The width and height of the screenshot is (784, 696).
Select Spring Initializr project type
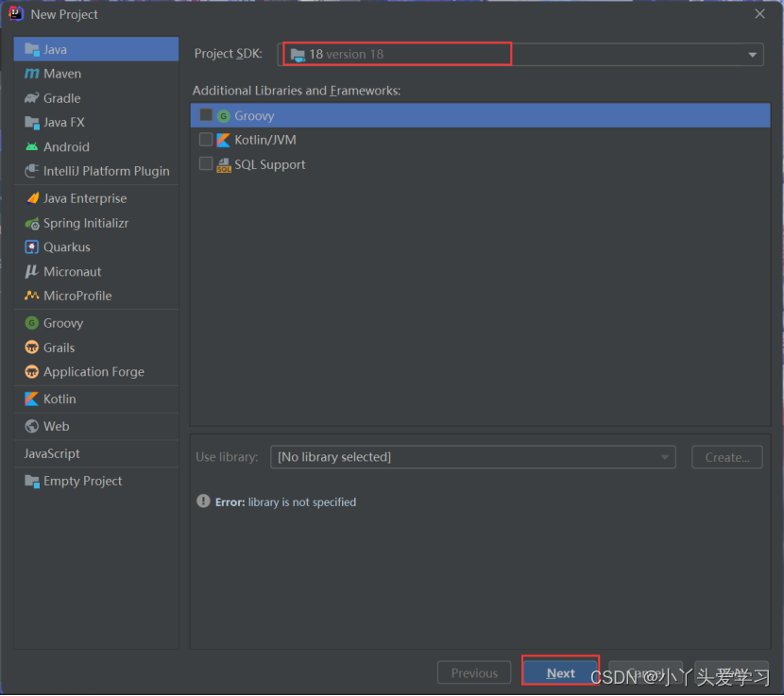coord(96,223)
